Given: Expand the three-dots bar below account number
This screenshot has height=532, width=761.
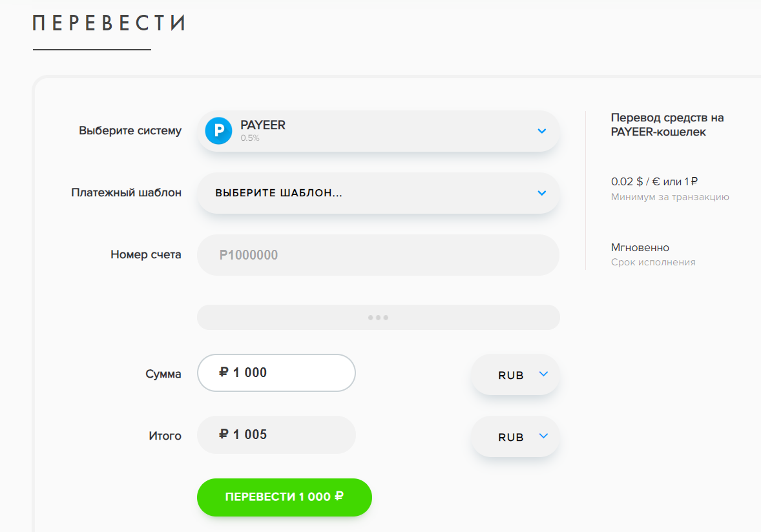Looking at the screenshot, I should point(378,318).
